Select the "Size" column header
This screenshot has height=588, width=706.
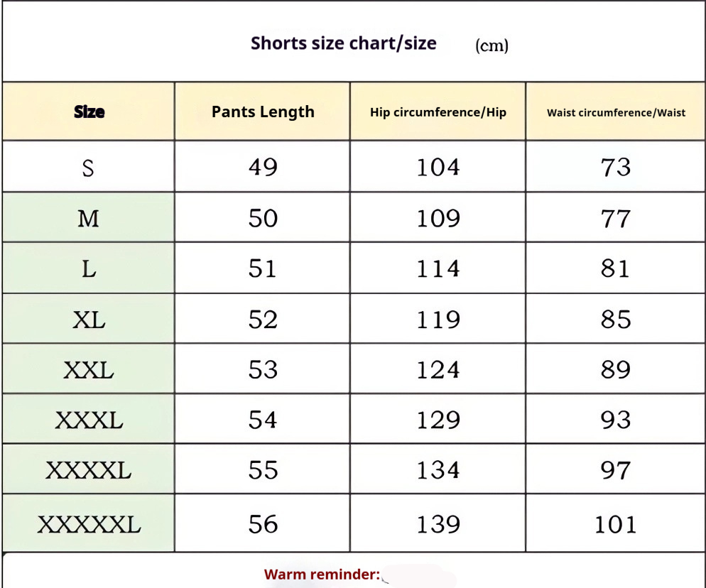coord(89,111)
